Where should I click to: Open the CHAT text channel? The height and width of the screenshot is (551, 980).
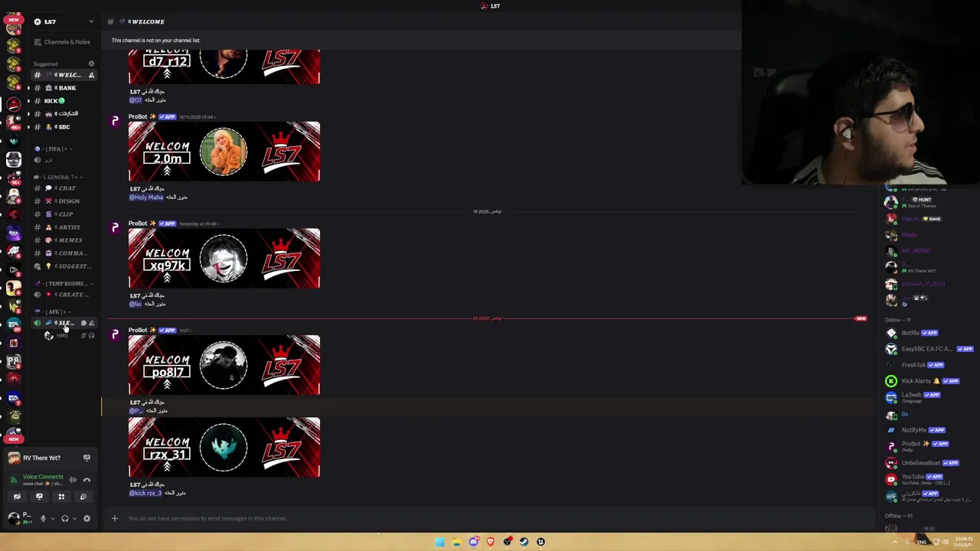tap(64, 188)
